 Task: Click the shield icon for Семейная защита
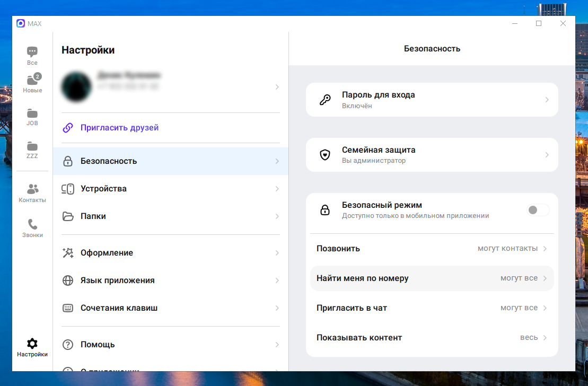click(325, 155)
